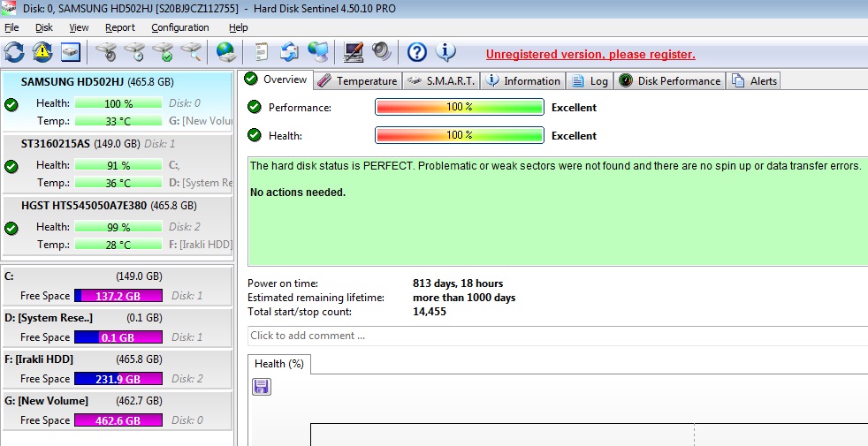Screen dimensions: 868x446
Task: Select the ST3160215AS disk entry
Action: tap(118, 163)
